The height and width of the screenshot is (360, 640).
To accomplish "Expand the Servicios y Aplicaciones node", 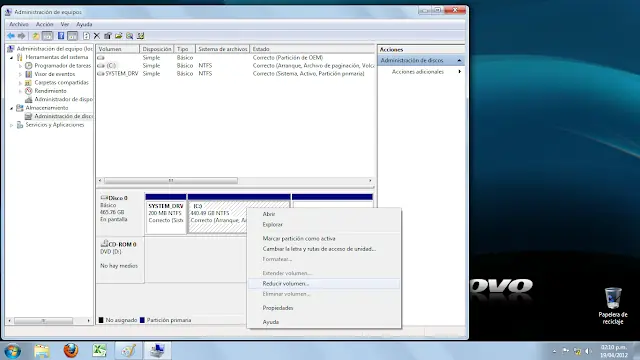I will pos(11,125).
